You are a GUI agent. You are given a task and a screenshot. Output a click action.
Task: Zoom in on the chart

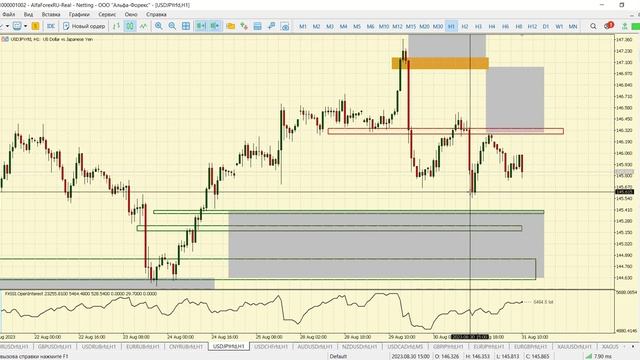(159, 26)
